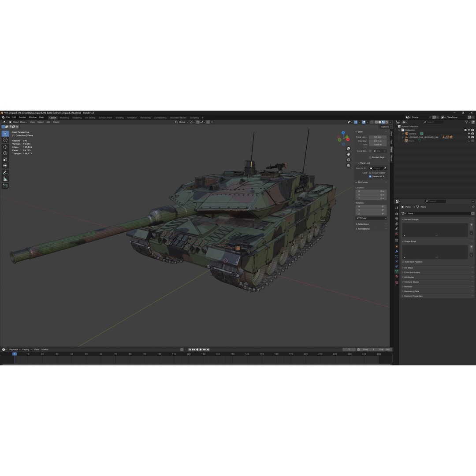The height and width of the screenshot is (476, 476).
Task: Activate the Measure tool
Action: click(x=5, y=178)
